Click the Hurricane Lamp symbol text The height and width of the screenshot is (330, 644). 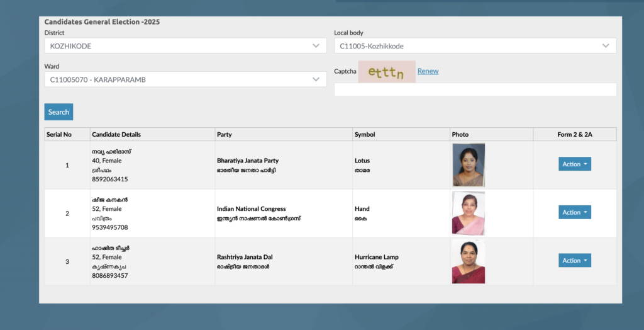376,257
